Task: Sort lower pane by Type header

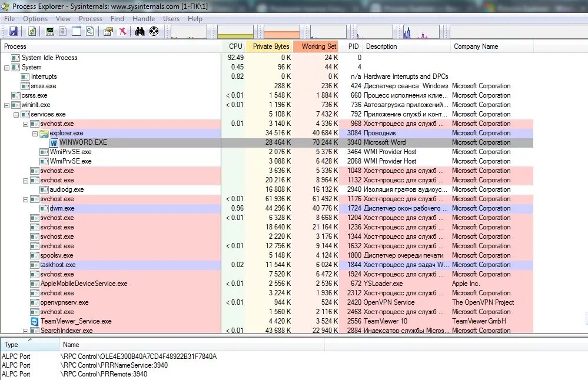Action: point(29,345)
